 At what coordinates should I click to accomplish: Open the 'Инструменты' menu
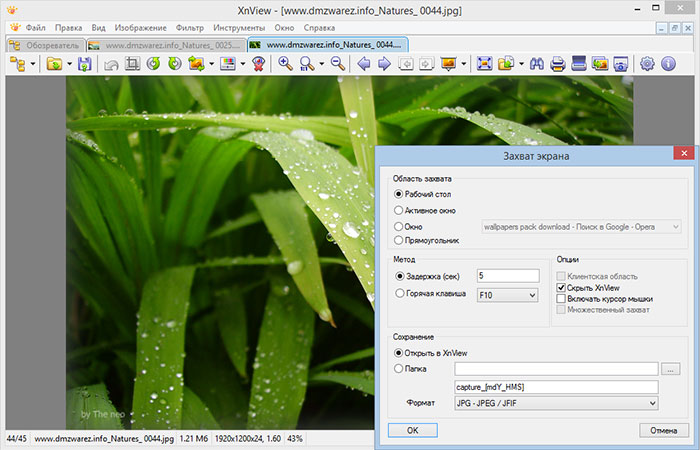(239, 28)
